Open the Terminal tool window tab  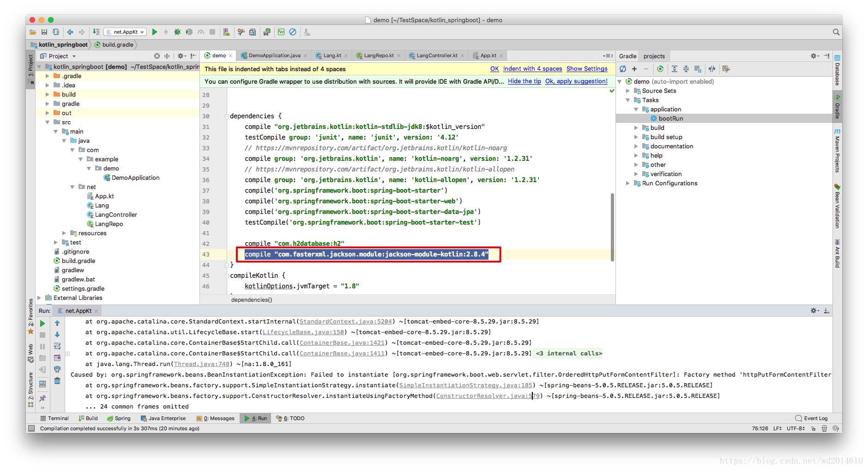tap(54, 418)
